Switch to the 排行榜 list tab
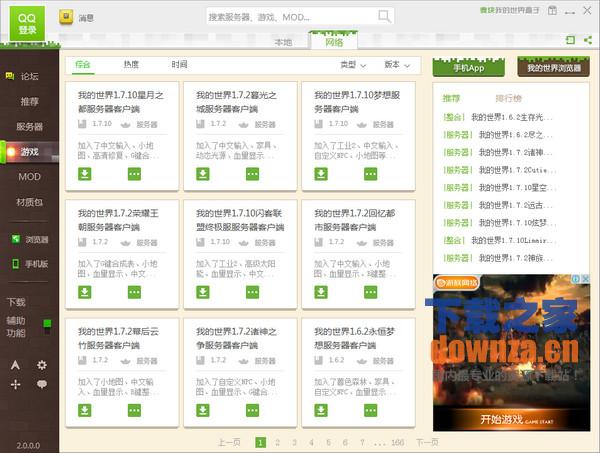600x453 pixels. (x=508, y=98)
